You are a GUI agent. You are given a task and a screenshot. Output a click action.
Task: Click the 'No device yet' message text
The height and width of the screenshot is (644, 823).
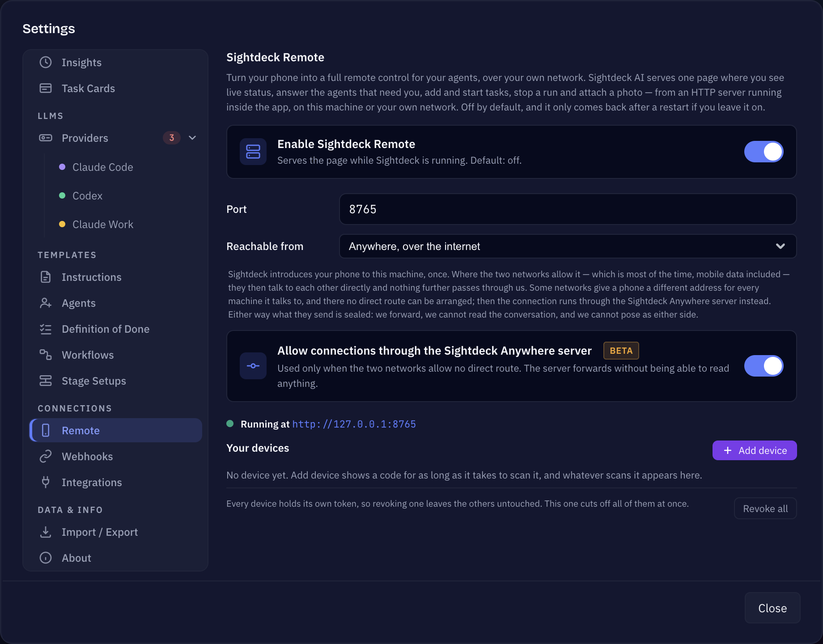pos(464,475)
